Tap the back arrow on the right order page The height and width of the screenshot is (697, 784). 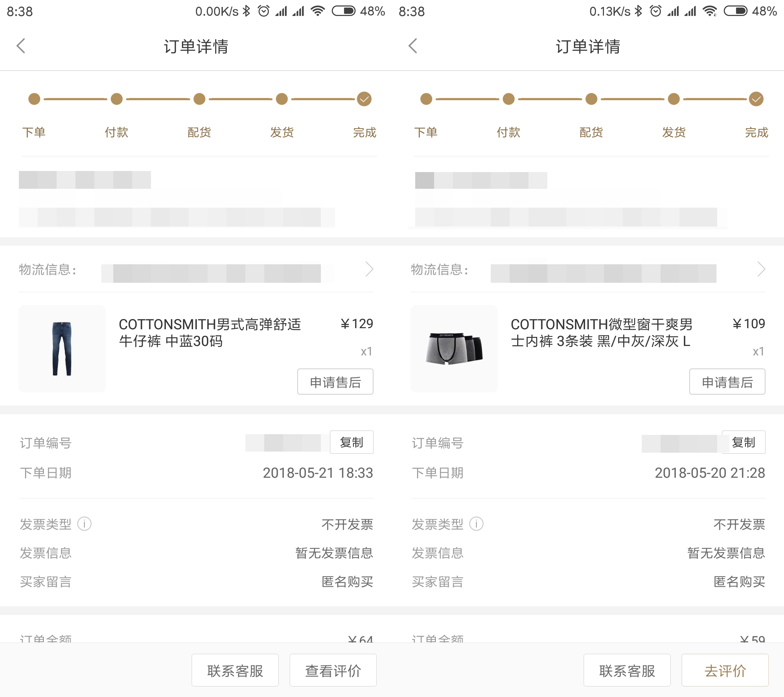pos(413,46)
